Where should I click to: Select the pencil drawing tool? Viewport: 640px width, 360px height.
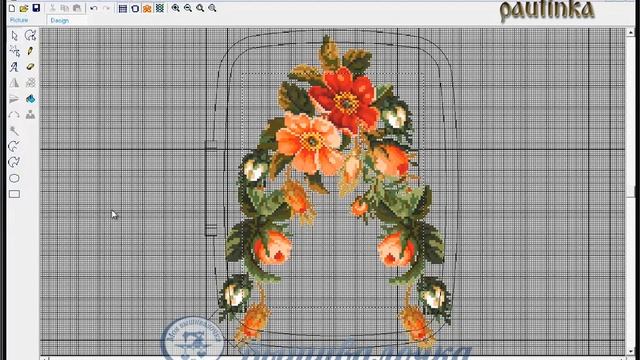30,51
